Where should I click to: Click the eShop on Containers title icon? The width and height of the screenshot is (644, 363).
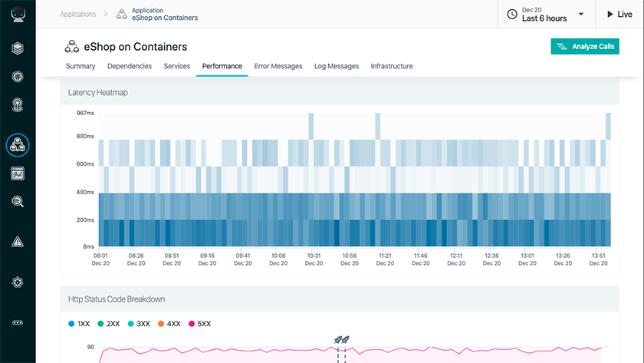pyautogui.click(x=72, y=47)
